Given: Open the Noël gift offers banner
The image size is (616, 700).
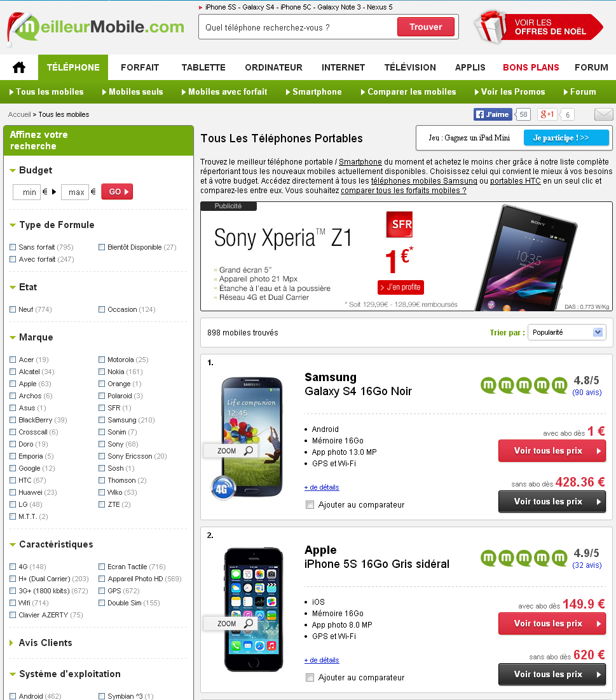Looking at the screenshot, I should (539, 27).
